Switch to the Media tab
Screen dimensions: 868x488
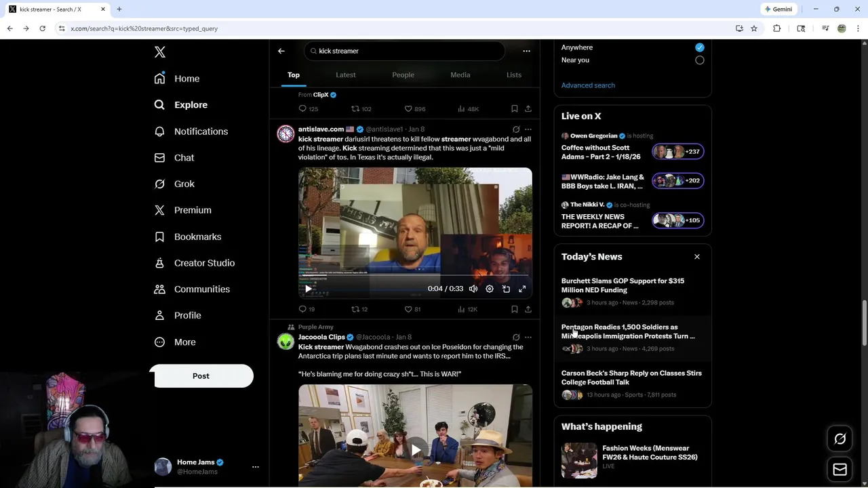pyautogui.click(x=460, y=75)
